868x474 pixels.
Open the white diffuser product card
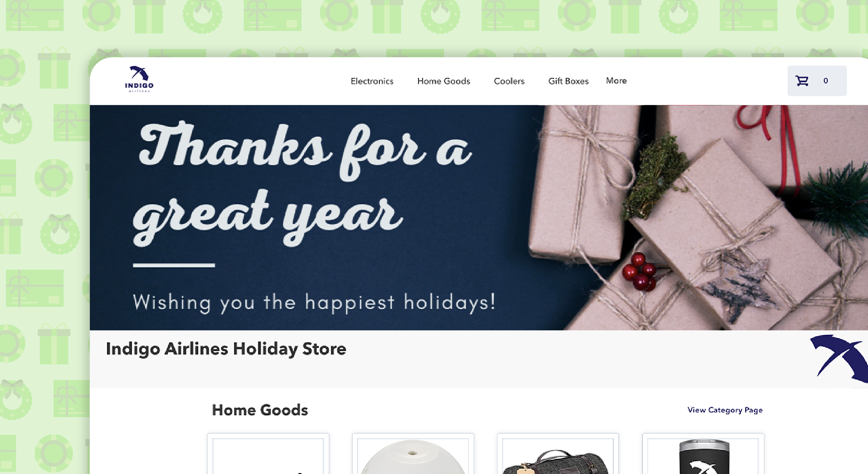pyautogui.click(x=413, y=456)
